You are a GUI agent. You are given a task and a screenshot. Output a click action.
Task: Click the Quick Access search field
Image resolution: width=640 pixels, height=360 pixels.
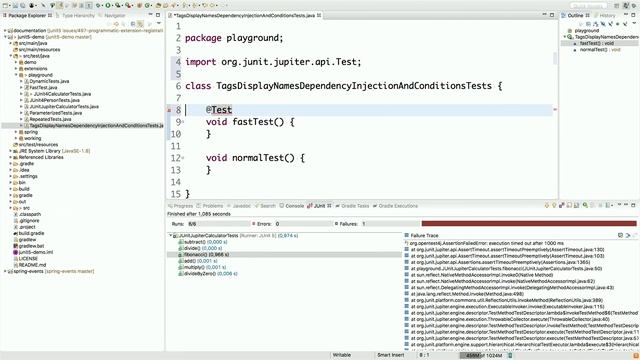[x=589, y=6]
